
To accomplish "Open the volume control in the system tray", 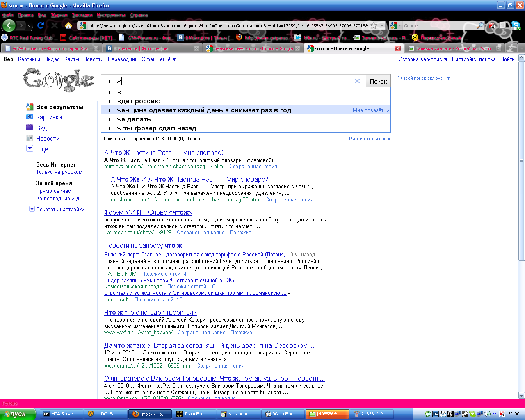I will 487,414.
